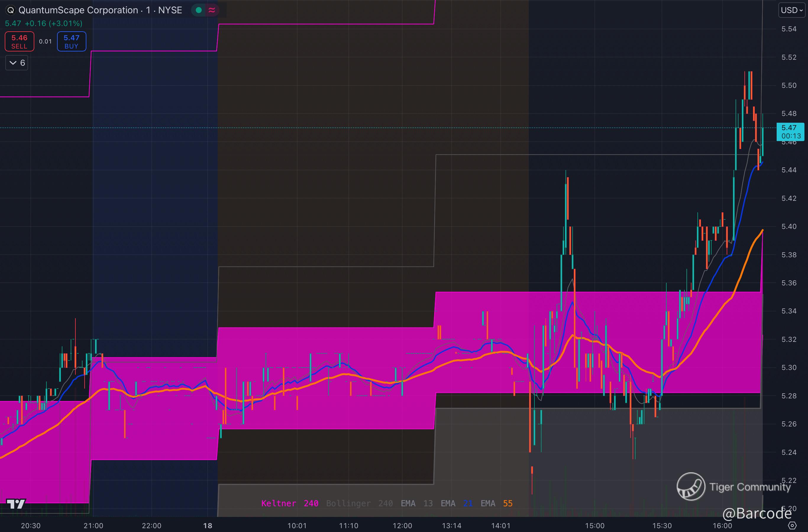This screenshot has width=808, height=532.
Task: Expand the collapsed 6 indicators legend
Action: click(x=17, y=63)
